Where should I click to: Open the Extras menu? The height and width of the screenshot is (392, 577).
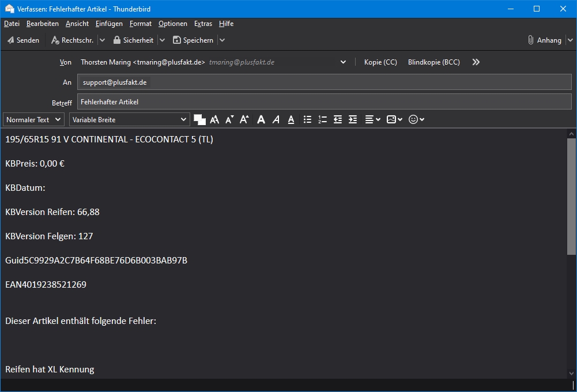pos(203,24)
